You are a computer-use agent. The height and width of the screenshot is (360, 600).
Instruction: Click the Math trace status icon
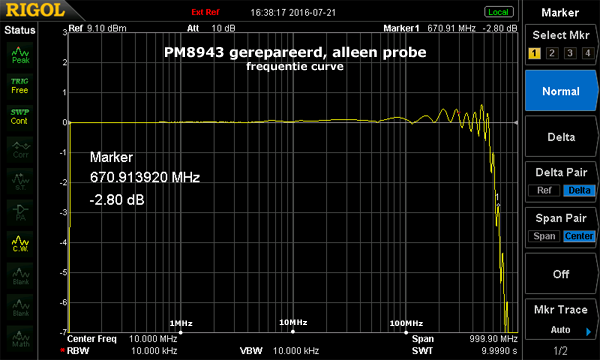tap(20, 339)
